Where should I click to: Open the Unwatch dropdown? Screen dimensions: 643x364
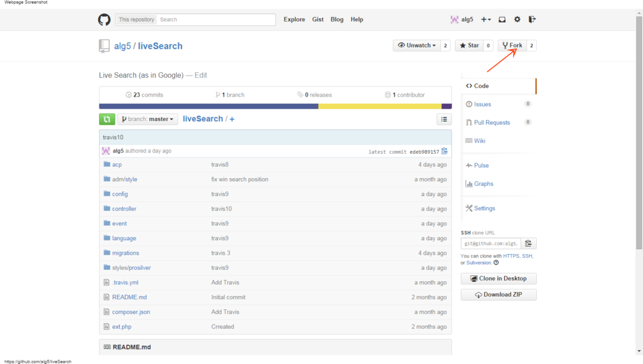[x=417, y=46]
